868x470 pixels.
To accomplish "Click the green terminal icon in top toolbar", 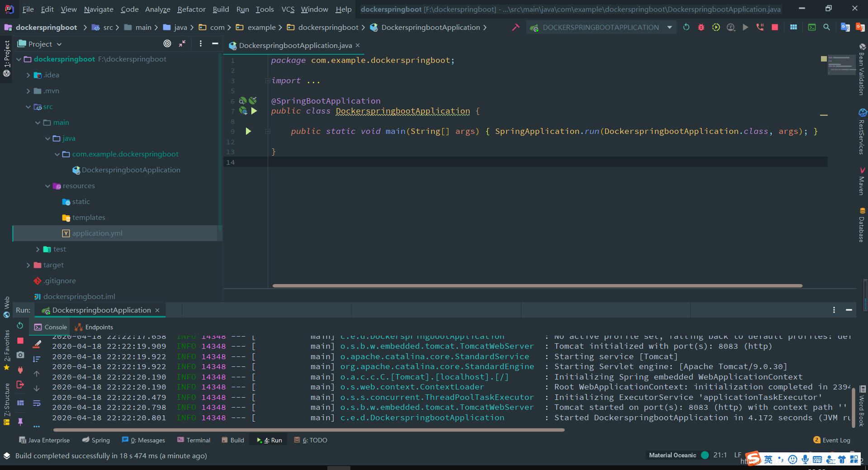I will click(812, 27).
